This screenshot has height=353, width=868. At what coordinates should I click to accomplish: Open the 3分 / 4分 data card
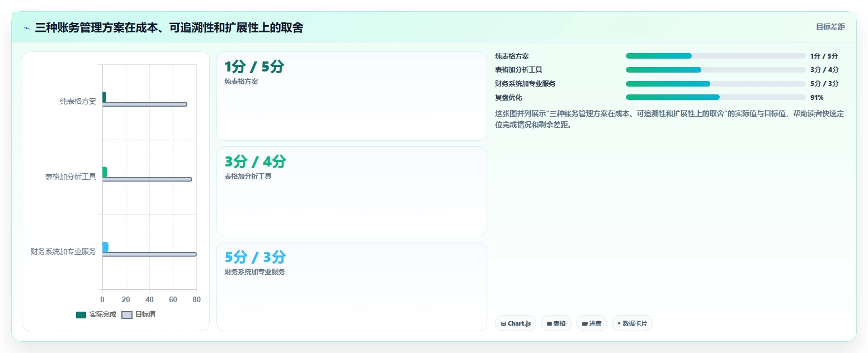352,191
